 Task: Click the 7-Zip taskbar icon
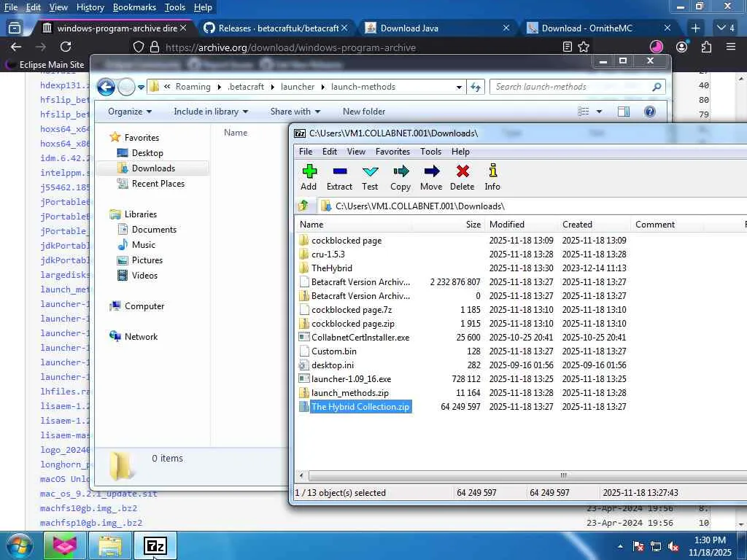pyautogui.click(x=155, y=545)
